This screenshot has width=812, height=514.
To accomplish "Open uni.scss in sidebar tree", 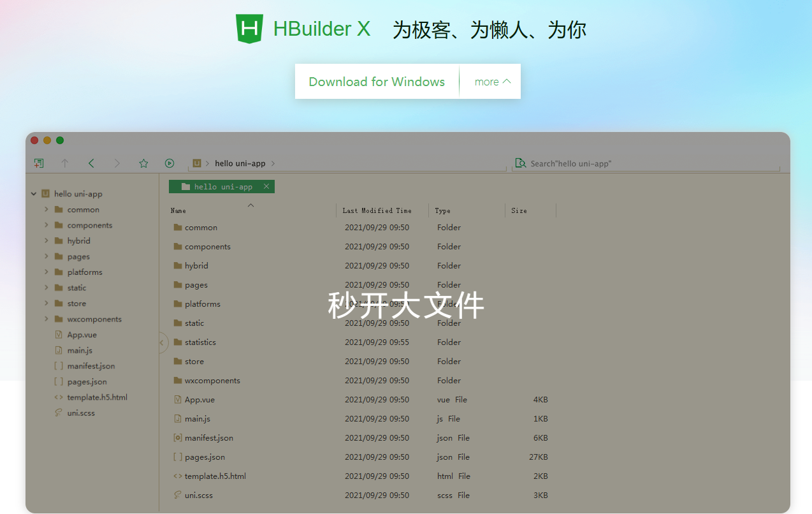I will coord(81,413).
